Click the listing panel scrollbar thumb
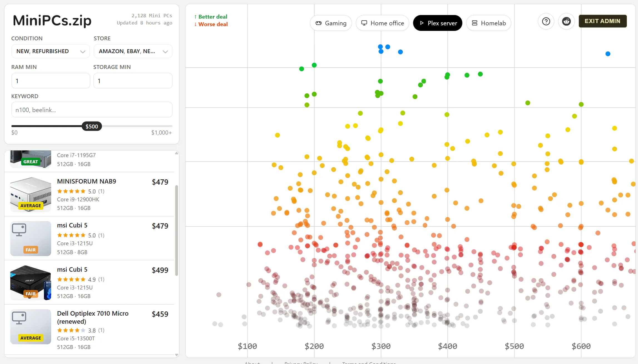The width and height of the screenshot is (638, 364). pos(176,231)
